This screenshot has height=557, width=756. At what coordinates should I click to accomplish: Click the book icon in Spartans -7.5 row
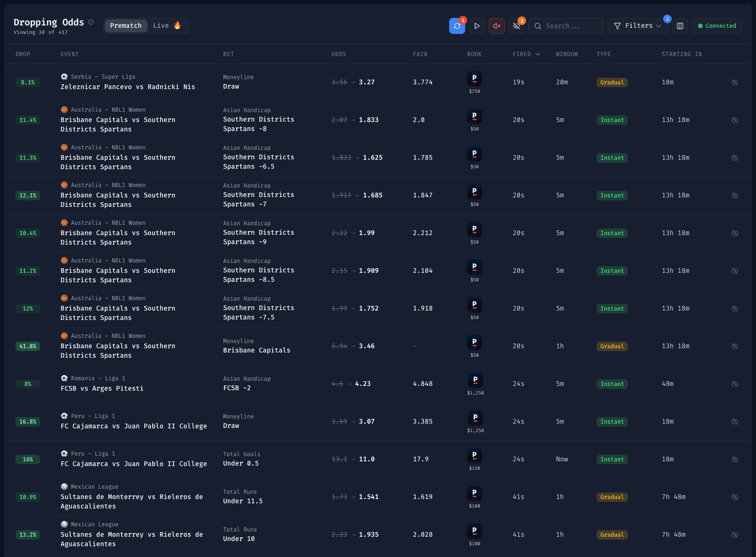coord(474,304)
